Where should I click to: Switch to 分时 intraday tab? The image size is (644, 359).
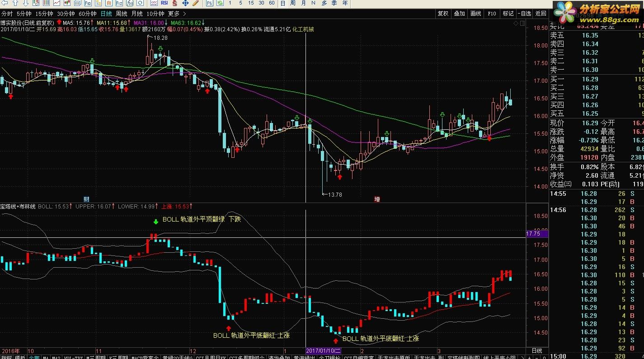pos(7,14)
